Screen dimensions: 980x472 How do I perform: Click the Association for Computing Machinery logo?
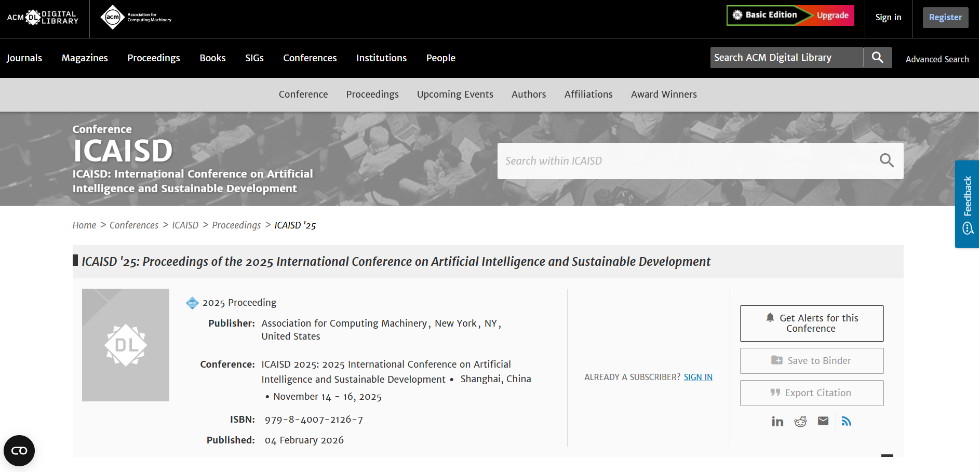136,18
